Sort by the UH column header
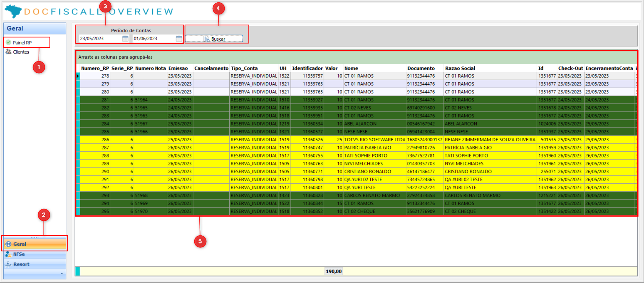644x283 pixels. click(284, 68)
